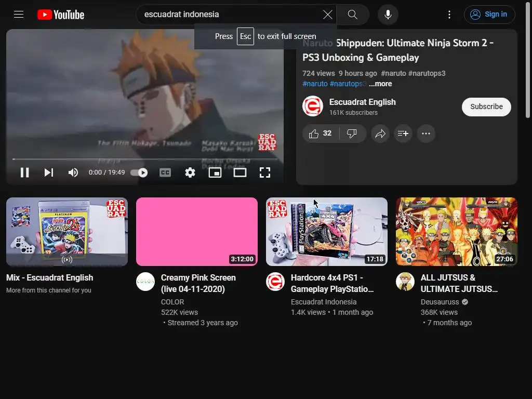This screenshot has height=399, width=532.
Task: Click Escuadrat Indonesia channel name
Action: click(x=324, y=302)
